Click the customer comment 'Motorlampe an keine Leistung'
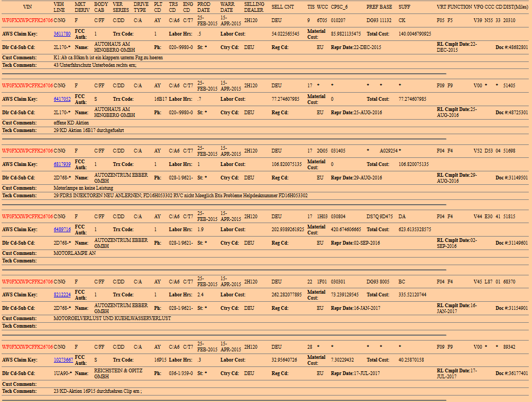 83,188
